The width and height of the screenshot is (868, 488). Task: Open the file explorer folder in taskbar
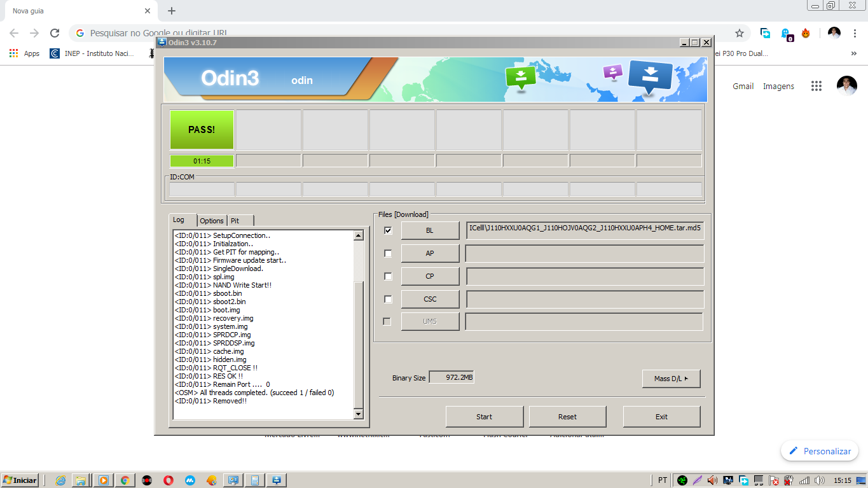81,480
